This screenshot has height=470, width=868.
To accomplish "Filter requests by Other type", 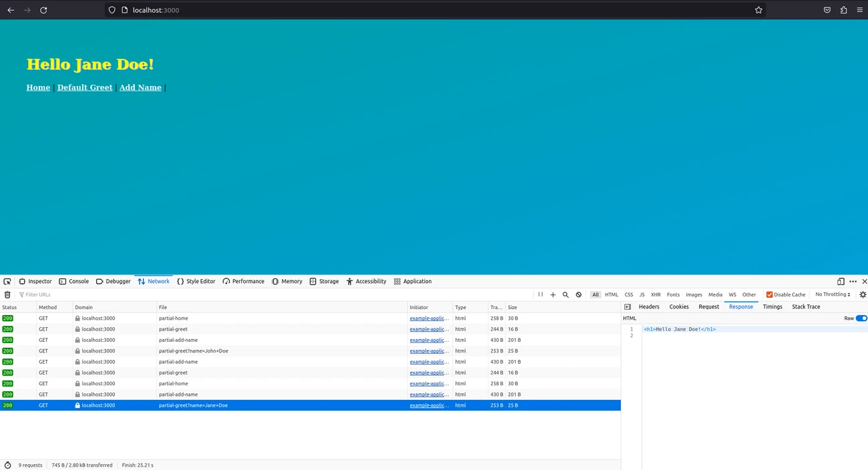I will (749, 294).
